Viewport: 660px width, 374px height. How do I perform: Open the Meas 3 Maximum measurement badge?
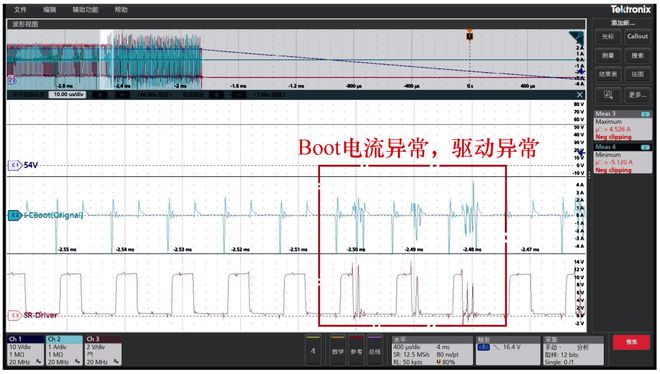623,125
